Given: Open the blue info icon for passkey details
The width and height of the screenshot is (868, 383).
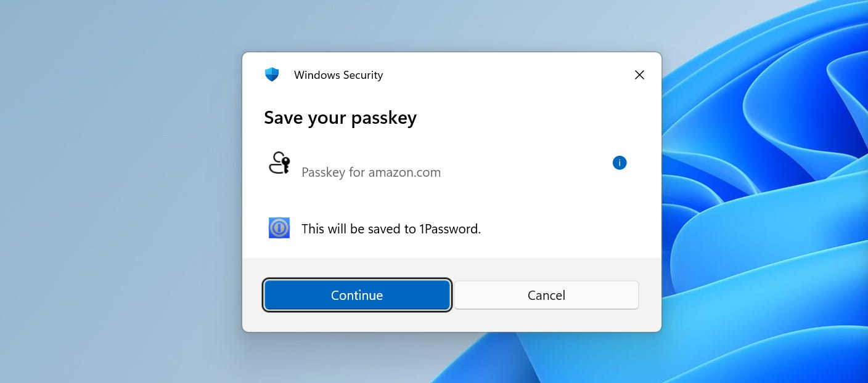Looking at the screenshot, I should pyautogui.click(x=620, y=163).
